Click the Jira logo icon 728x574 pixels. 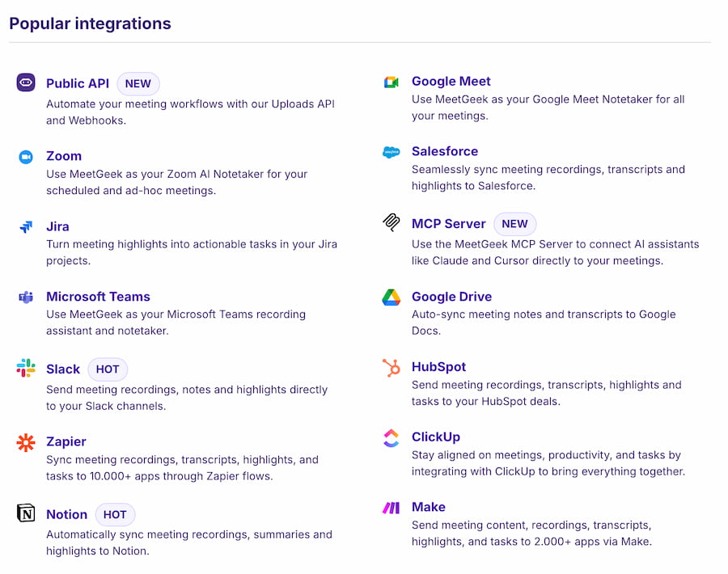tap(26, 227)
